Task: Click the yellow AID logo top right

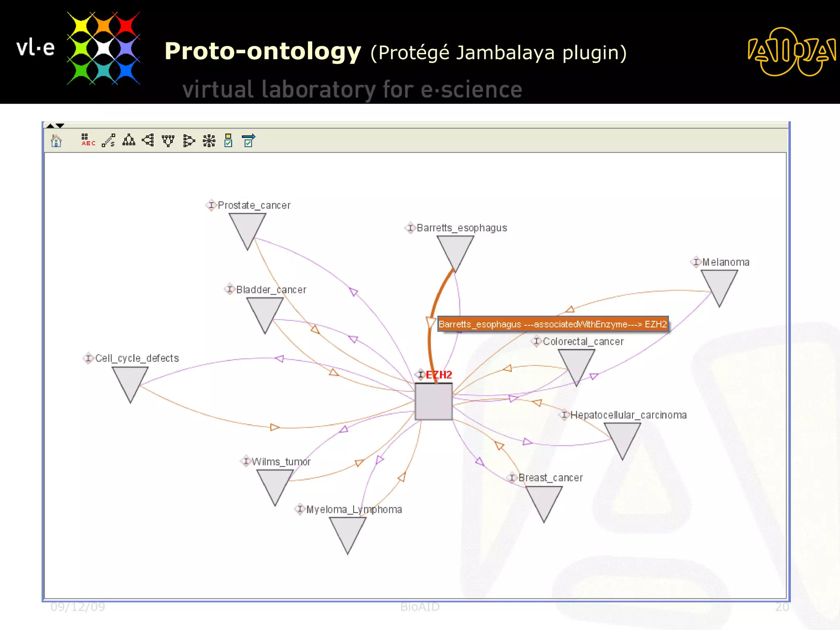Action: point(792,52)
